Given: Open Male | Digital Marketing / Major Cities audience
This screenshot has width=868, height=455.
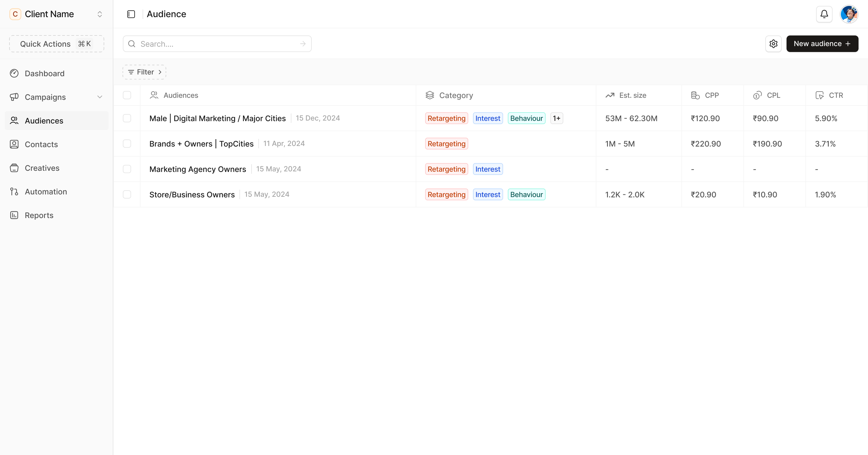Looking at the screenshot, I should click(x=217, y=118).
